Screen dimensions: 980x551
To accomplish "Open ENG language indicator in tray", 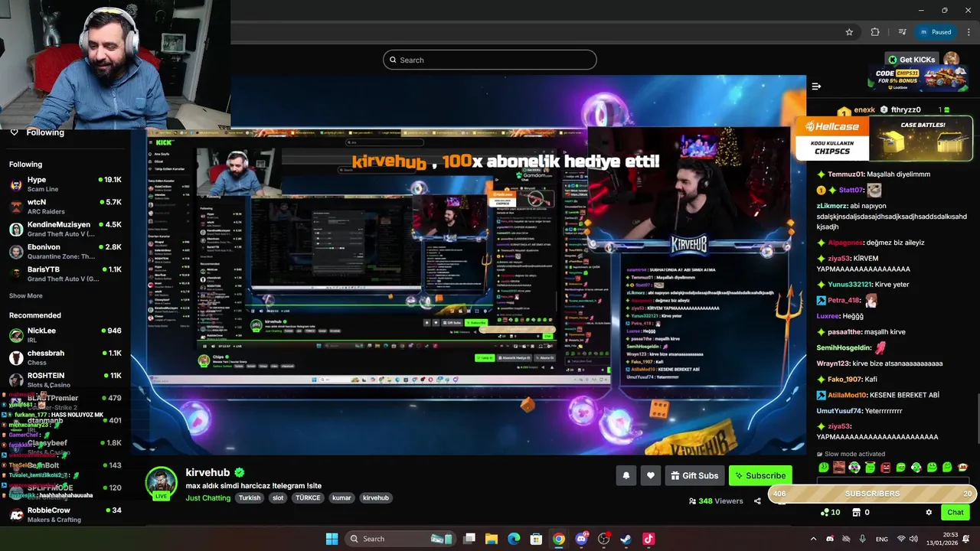I will click(x=882, y=539).
